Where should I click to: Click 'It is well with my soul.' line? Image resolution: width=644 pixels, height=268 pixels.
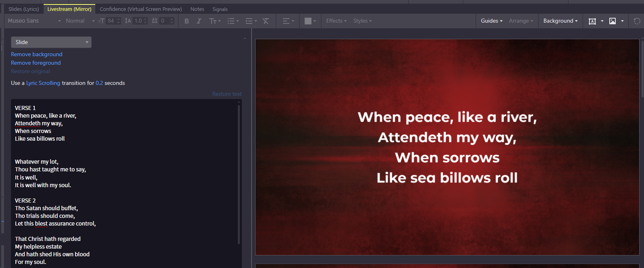tap(43, 185)
